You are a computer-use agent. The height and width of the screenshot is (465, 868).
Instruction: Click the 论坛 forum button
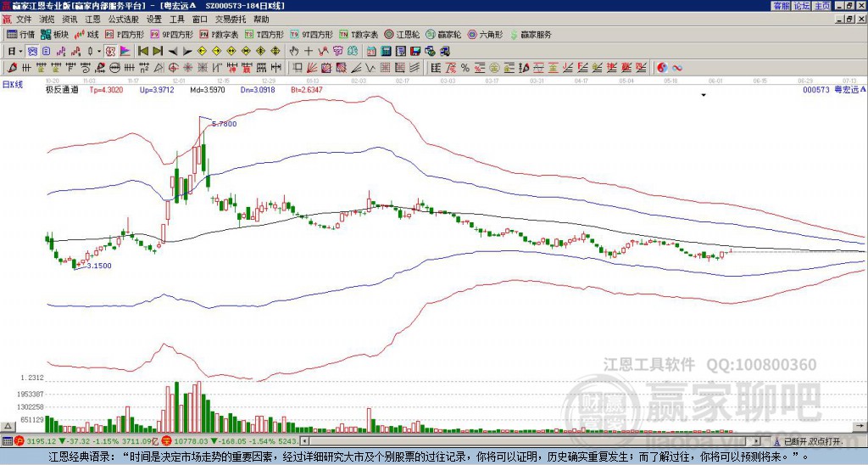tap(802, 6)
